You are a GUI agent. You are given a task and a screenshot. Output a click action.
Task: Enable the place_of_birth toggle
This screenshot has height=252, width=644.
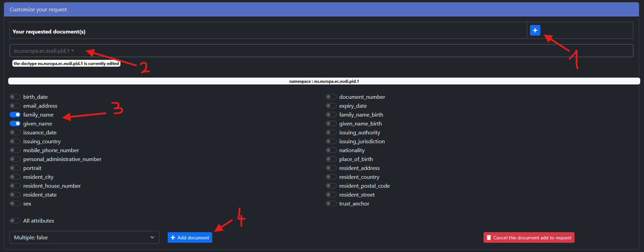tap(331, 159)
